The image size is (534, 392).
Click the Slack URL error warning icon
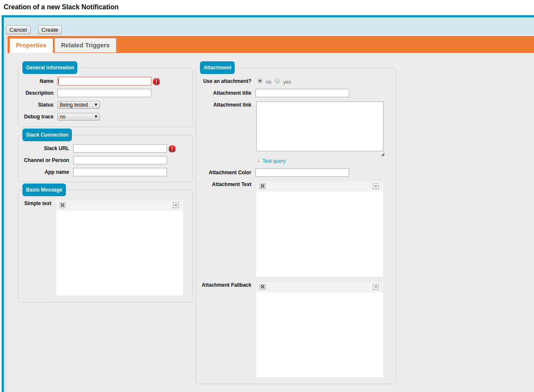(172, 149)
